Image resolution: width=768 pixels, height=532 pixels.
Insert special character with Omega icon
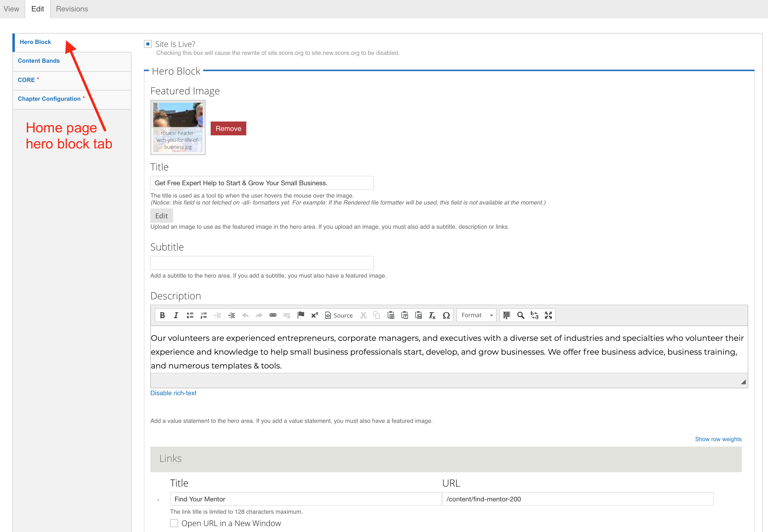[x=446, y=315]
